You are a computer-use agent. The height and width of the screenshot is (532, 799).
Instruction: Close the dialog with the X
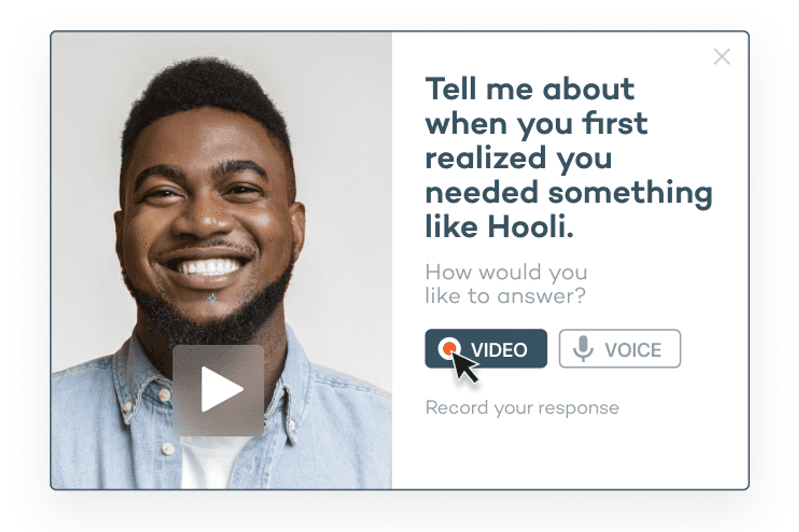tap(722, 57)
